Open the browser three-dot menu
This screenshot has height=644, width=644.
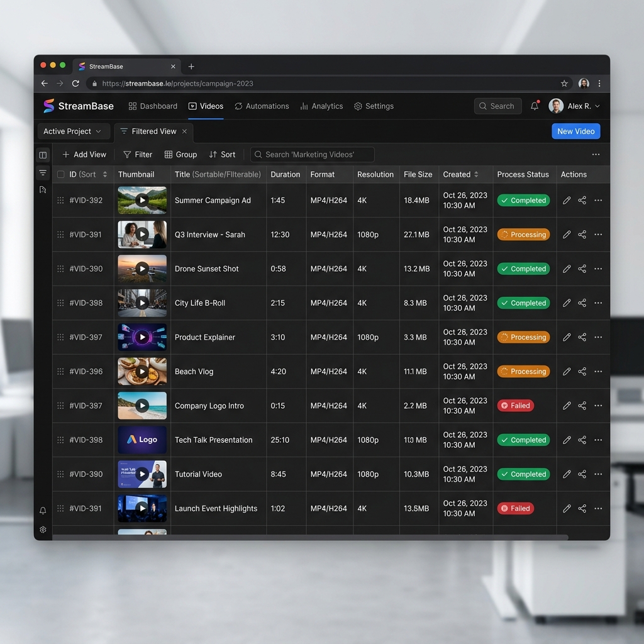599,84
